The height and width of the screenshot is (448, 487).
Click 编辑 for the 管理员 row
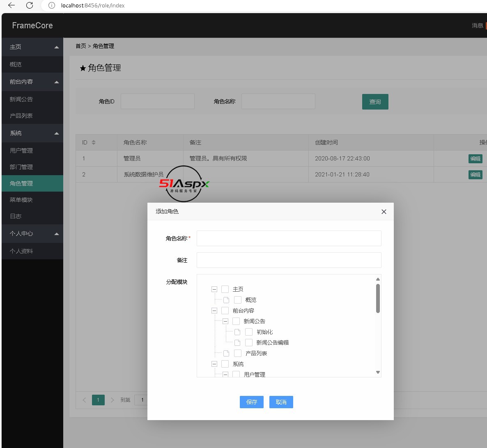coord(475,158)
